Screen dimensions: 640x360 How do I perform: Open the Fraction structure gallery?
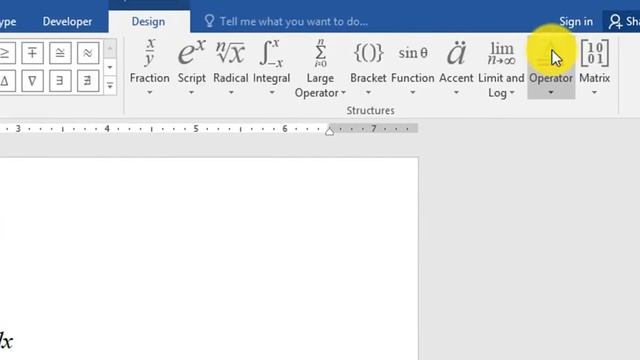pyautogui.click(x=149, y=67)
